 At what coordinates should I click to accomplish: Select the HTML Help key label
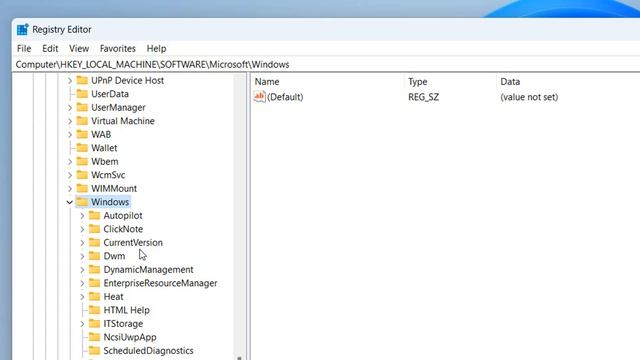(127, 310)
